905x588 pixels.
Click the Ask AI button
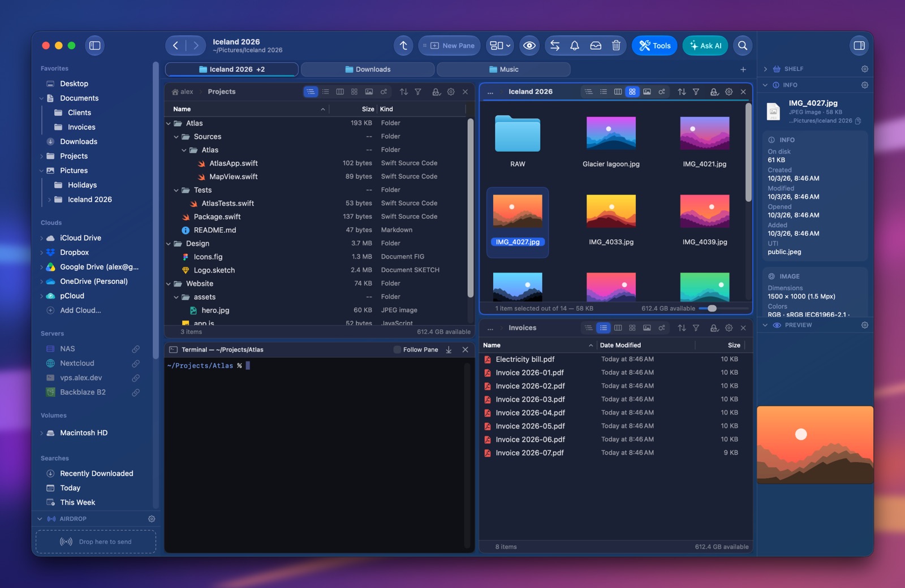705,46
